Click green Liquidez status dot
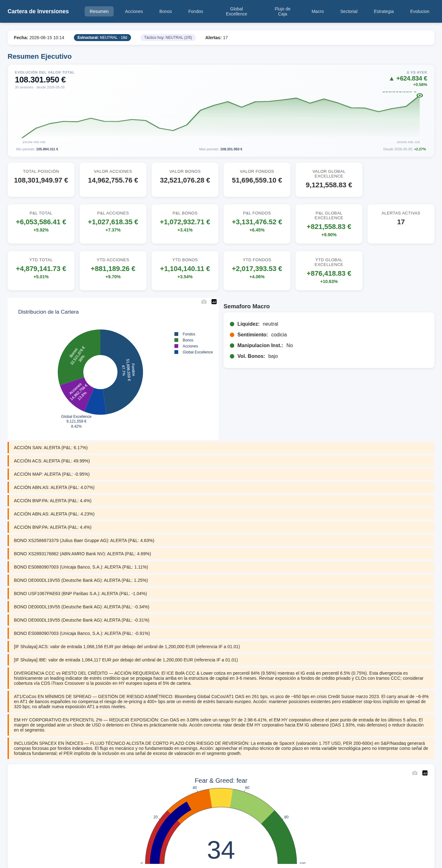 click(x=232, y=324)
